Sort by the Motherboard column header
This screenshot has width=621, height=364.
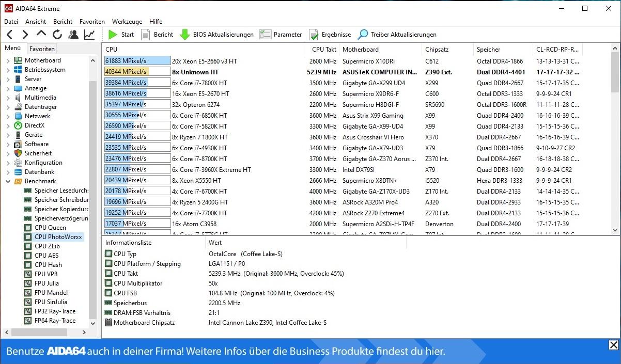(380, 50)
